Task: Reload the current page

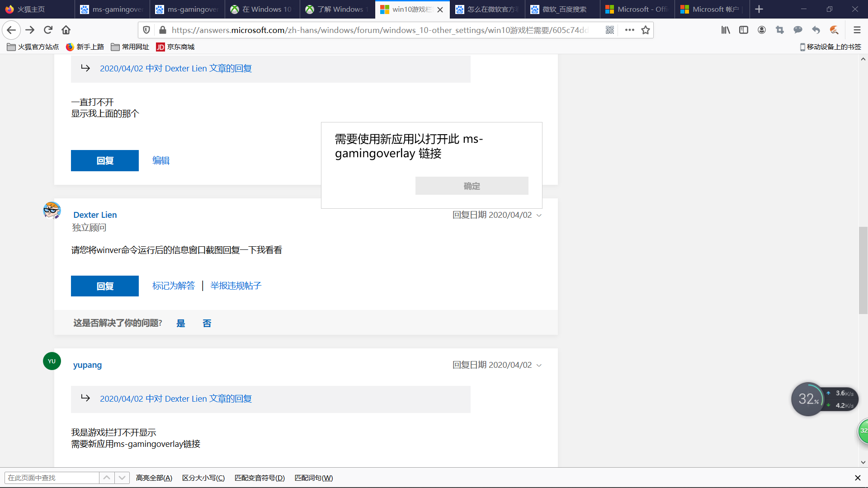Action: tap(48, 30)
